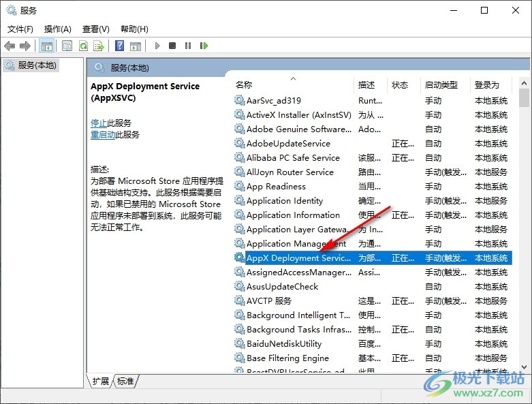Sort by the 启动类型 column header

click(445, 84)
